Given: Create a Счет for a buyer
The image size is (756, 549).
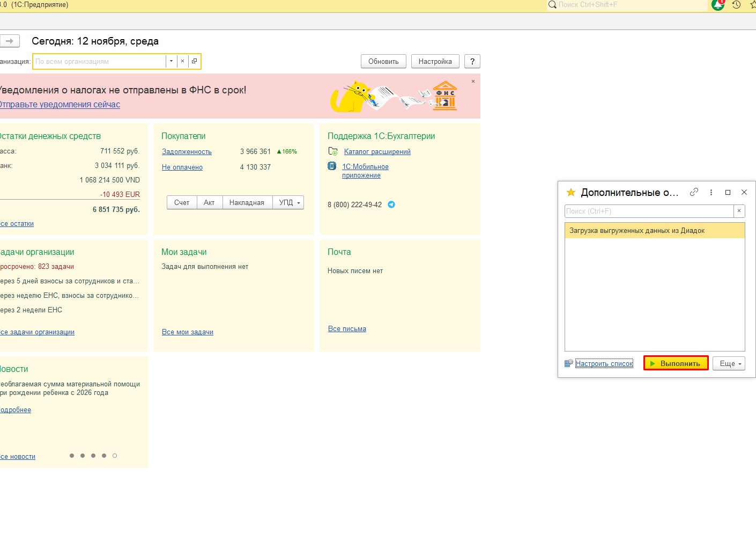Looking at the screenshot, I should [182, 202].
